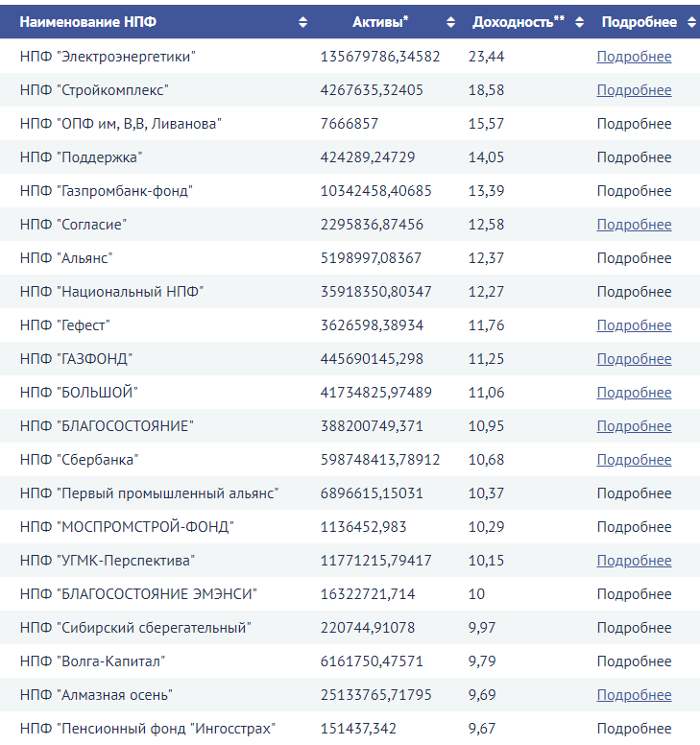Click plain Подробнее text in НПФ Альянс row
The height and width of the screenshot is (745, 700).
pos(634,258)
